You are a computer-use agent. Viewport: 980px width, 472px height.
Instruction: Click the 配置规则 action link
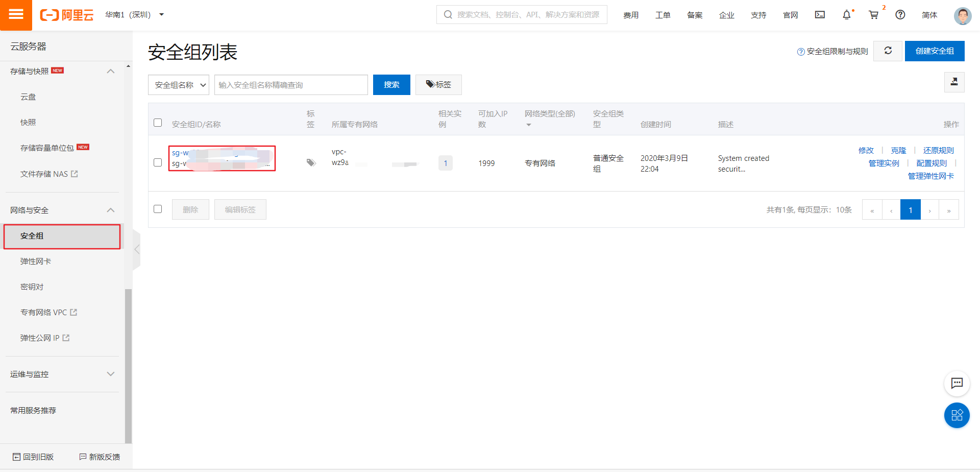[x=932, y=163]
